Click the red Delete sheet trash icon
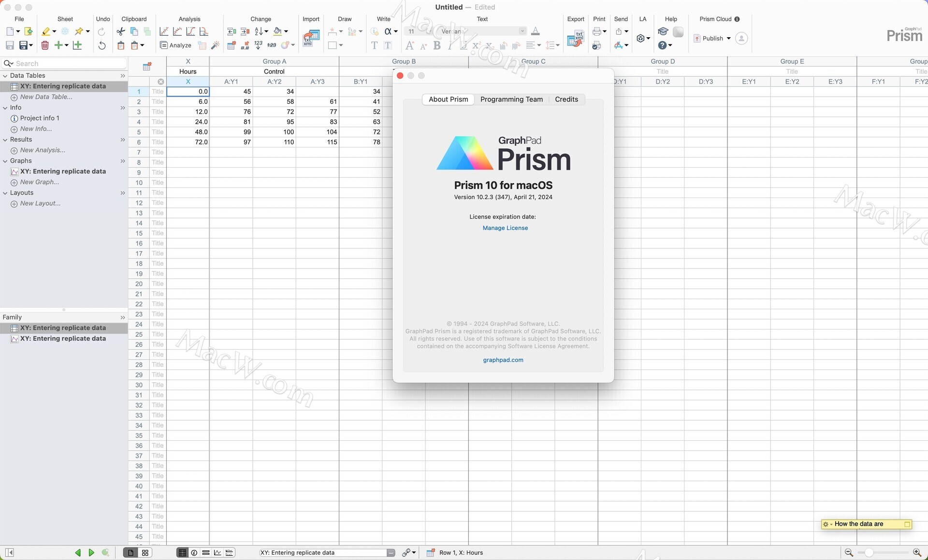Screen dimensions: 928x560 pyautogui.click(x=45, y=45)
